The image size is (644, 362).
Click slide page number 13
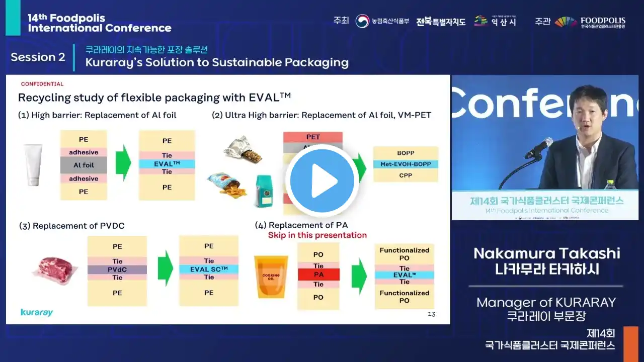coord(431,314)
